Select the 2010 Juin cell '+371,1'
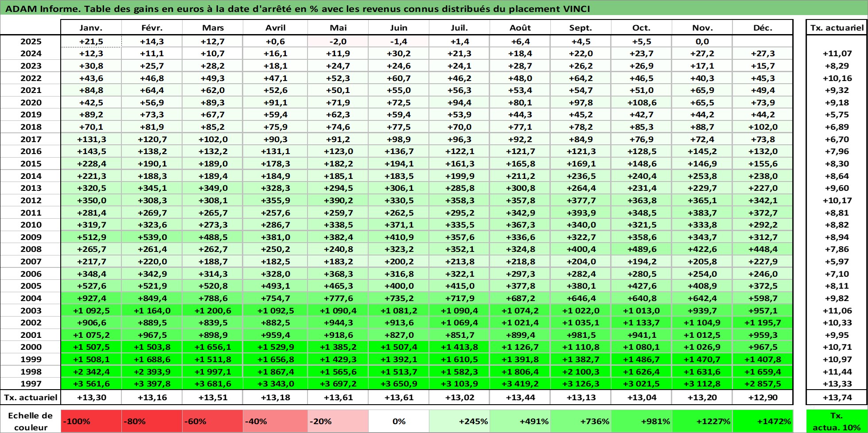This screenshot has width=868, height=433. 398,224
